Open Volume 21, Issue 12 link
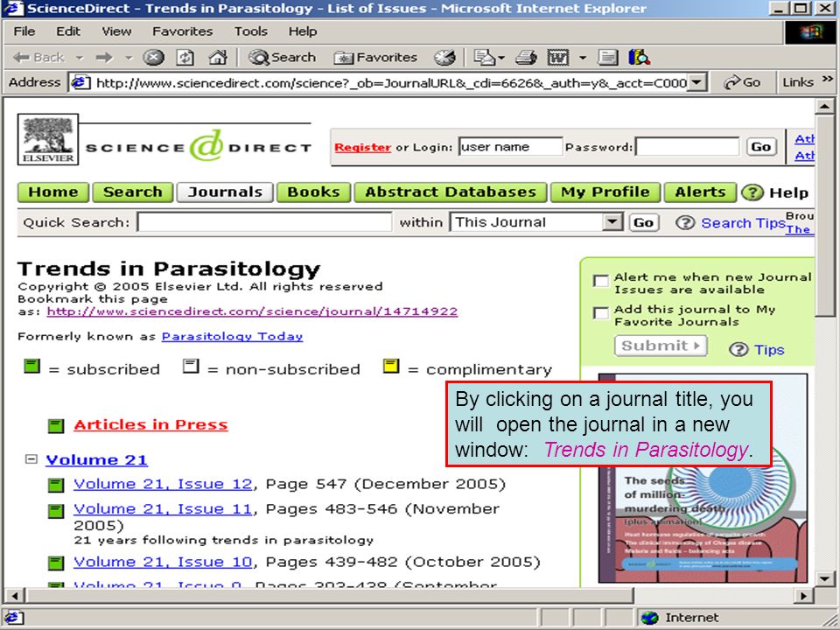This screenshot has width=840, height=630. pos(163,484)
